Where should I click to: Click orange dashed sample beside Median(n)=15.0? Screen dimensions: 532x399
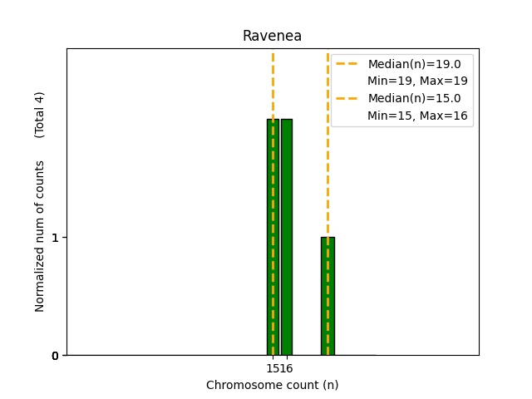point(347,98)
